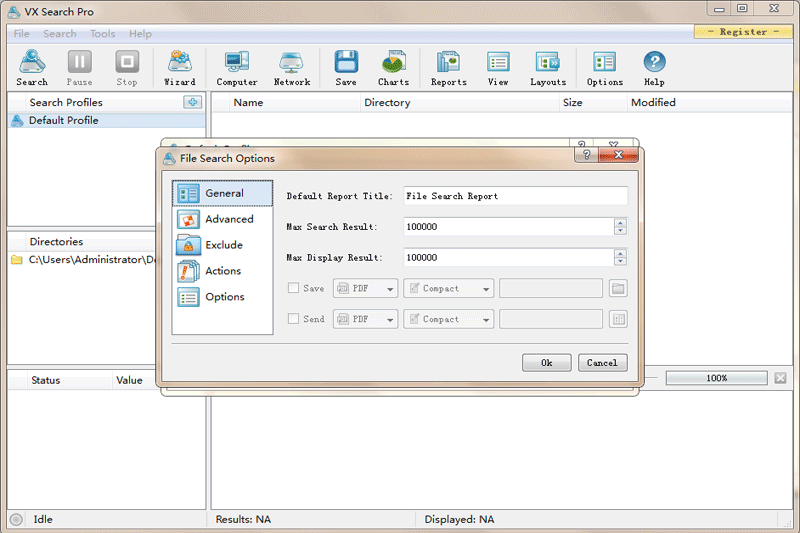
Task: Select Options category in File Search Options dialog
Action: [x=222, y=297]
